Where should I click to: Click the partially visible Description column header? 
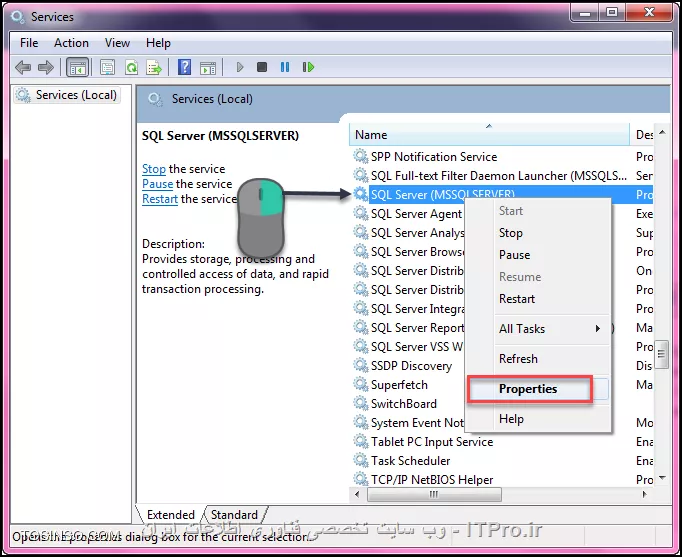pyautogui.click(x=642, y=135)
